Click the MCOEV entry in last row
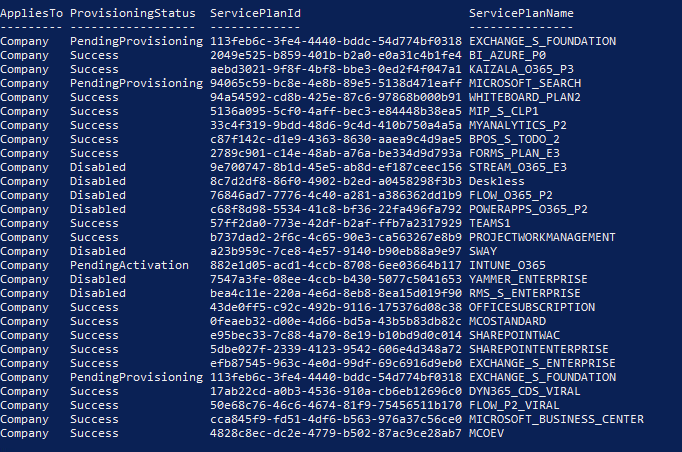Screen dimensions: 682x452 click(486, 433)
